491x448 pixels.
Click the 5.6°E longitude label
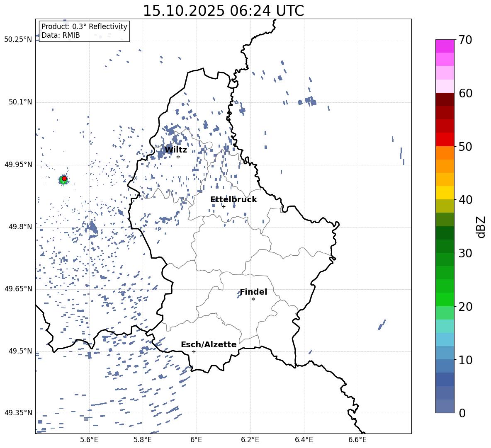pyautogui.click(x=89, y=440)
